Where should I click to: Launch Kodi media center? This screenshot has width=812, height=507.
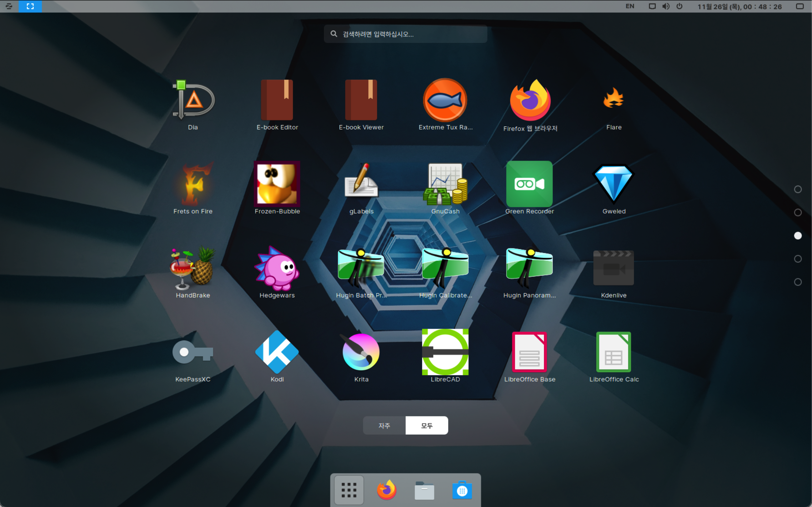(277, 357)
